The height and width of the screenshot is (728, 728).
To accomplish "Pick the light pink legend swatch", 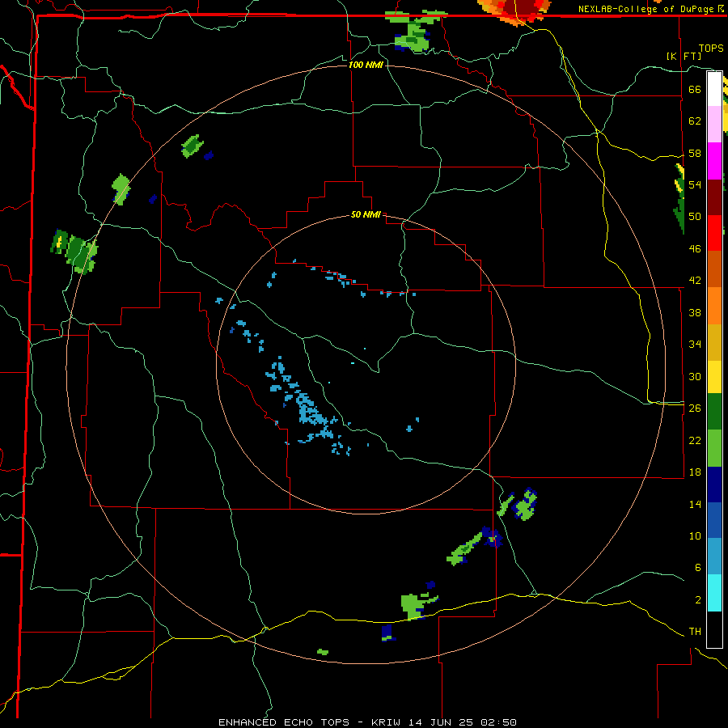I will click(x=714, y=124).
